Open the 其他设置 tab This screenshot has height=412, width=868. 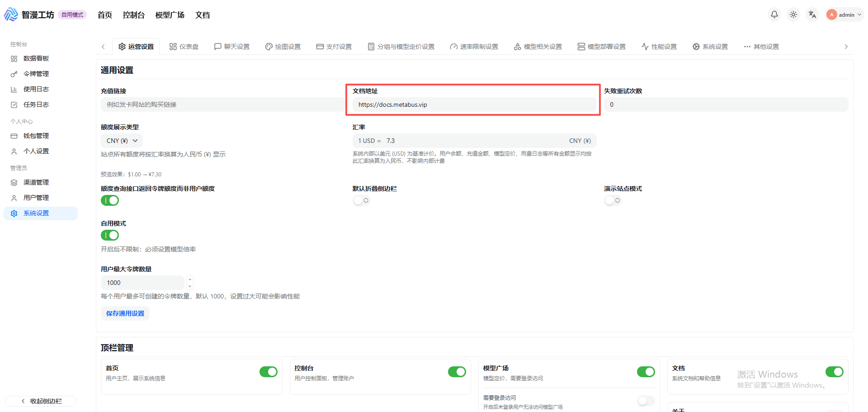pos(761,47)
